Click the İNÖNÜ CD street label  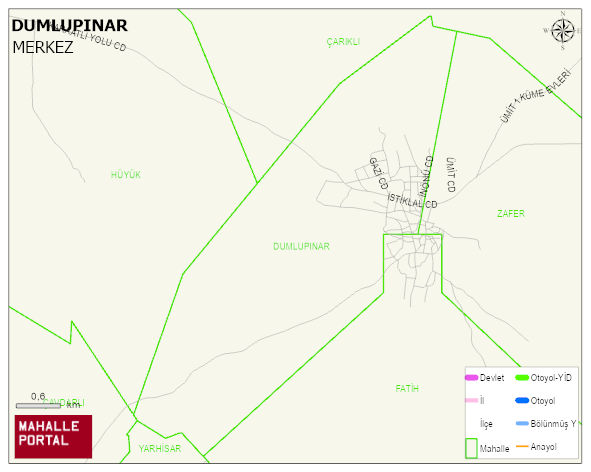coord(426,176)
